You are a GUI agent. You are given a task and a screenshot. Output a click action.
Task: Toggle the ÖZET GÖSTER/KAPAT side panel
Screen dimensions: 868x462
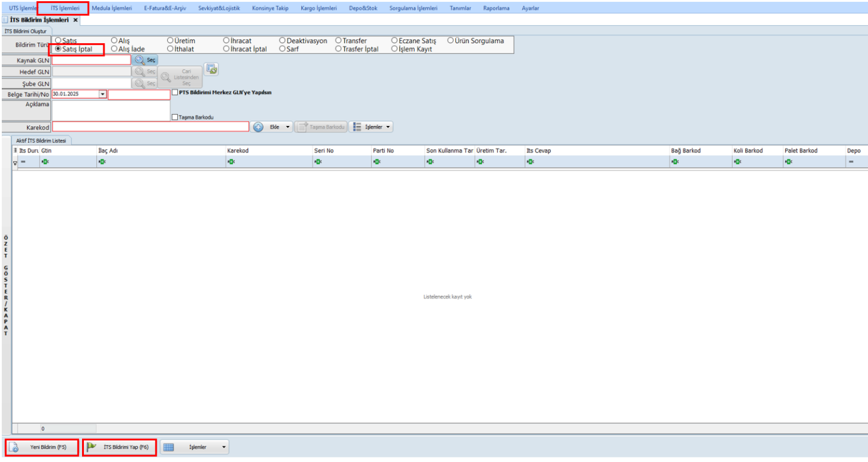point(6,285)
